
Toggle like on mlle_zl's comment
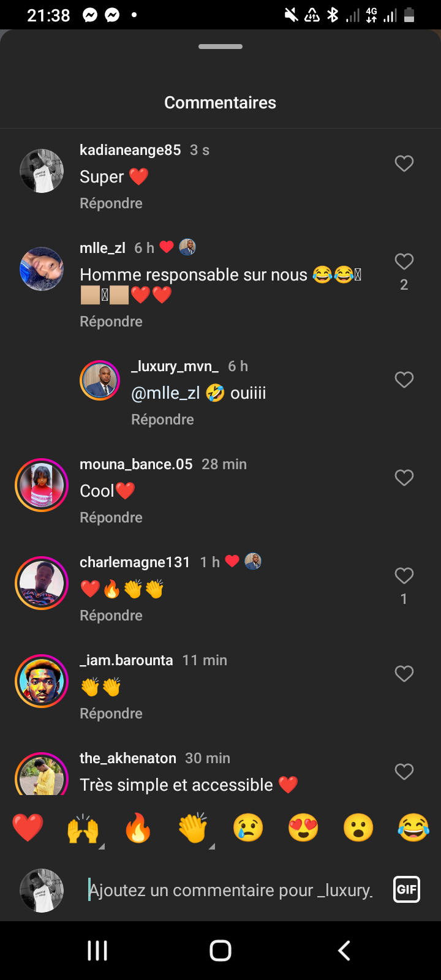[404, 262]
